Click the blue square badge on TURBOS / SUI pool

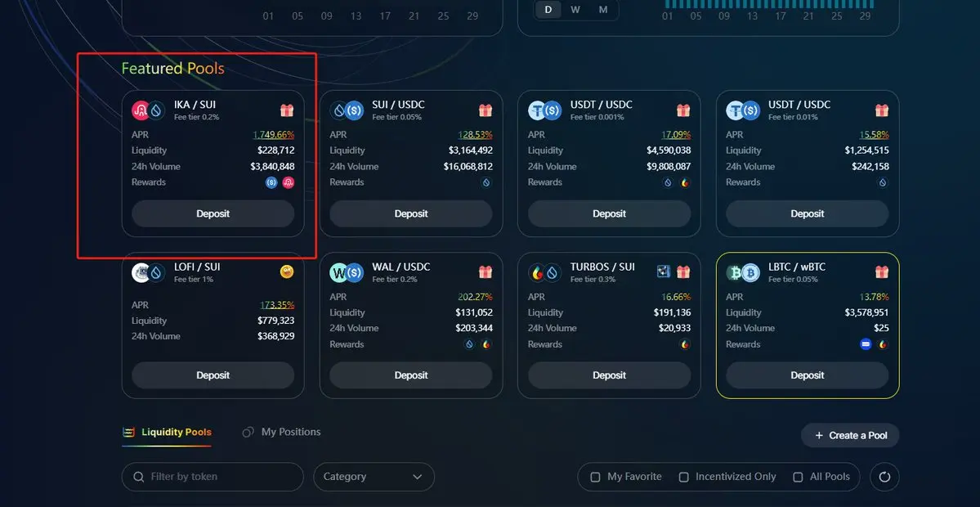point(663,272)
